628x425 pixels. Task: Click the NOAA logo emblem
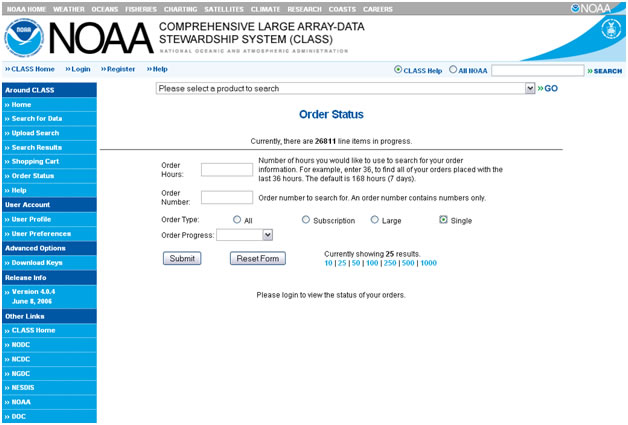(24, 38)
